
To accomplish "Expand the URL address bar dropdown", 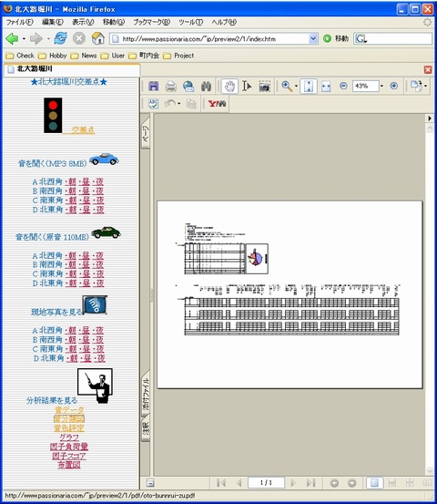I will 313,39.
